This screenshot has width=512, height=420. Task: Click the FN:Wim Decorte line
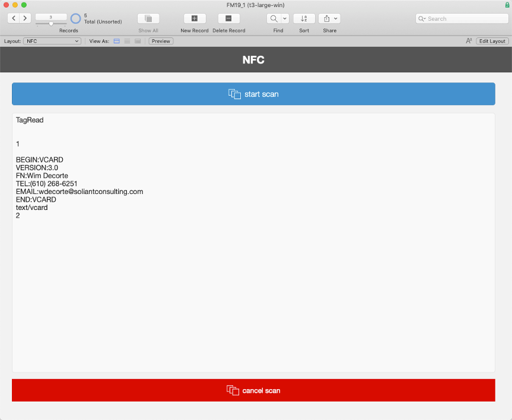pos(42,176)
